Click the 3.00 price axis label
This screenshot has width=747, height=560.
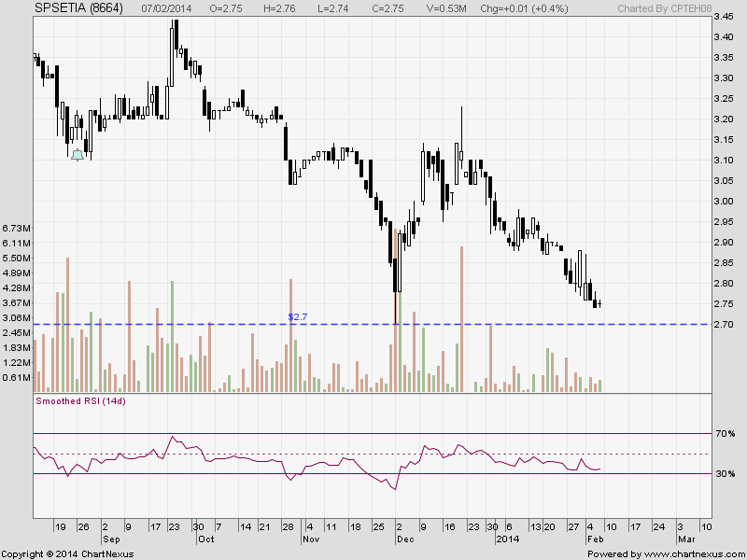(x=723, y=201)
